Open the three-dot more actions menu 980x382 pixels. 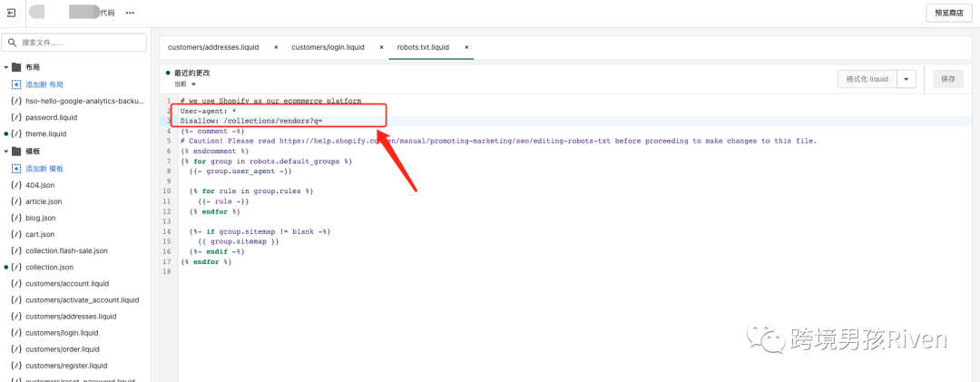130,13
